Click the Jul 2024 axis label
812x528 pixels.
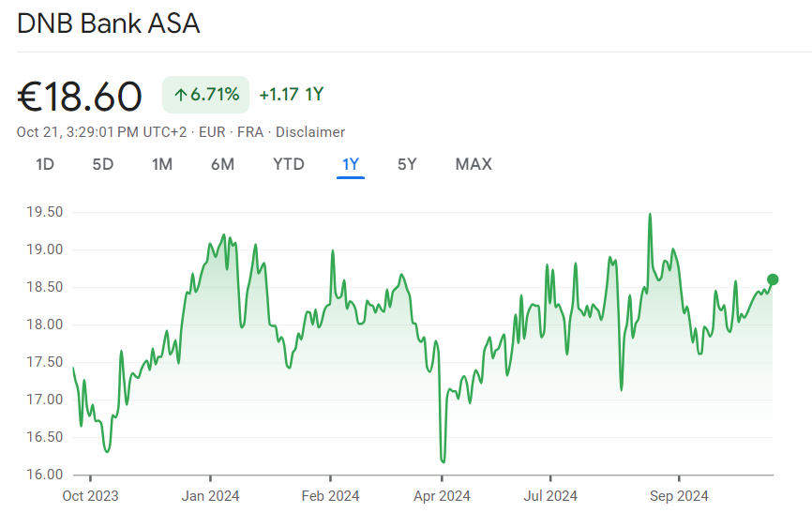click(550, 496)
